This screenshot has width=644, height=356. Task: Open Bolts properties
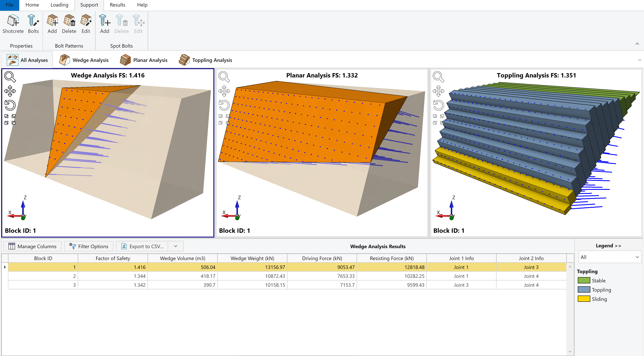pyautogui.click(x=33, y=24)
